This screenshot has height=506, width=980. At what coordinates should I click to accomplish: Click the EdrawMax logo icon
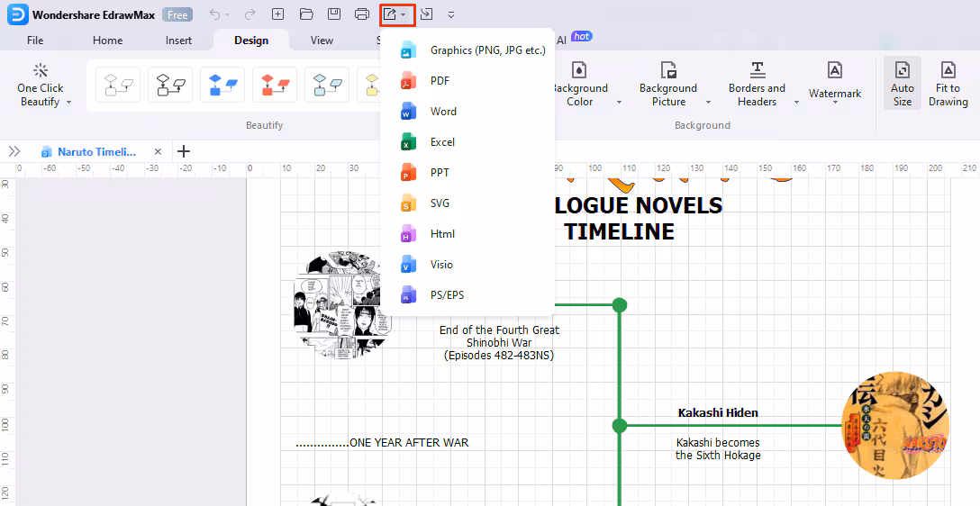17,14
